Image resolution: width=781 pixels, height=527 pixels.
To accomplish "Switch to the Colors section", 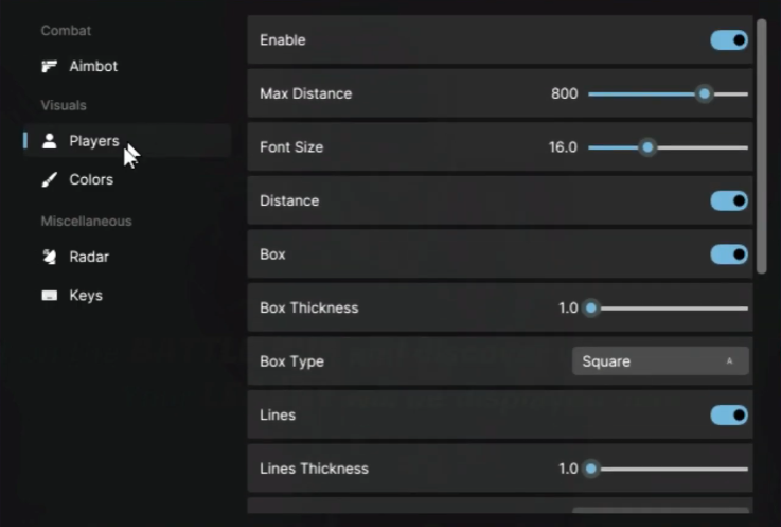I will click(x=91, y=180).
